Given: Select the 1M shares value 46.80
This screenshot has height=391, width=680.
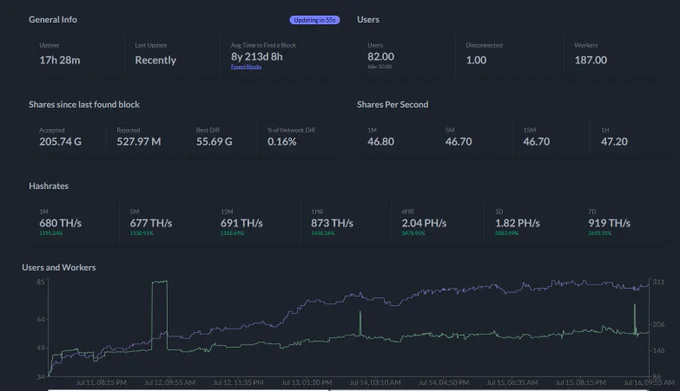Looking at the screenshot, I should tap(381, 142).
